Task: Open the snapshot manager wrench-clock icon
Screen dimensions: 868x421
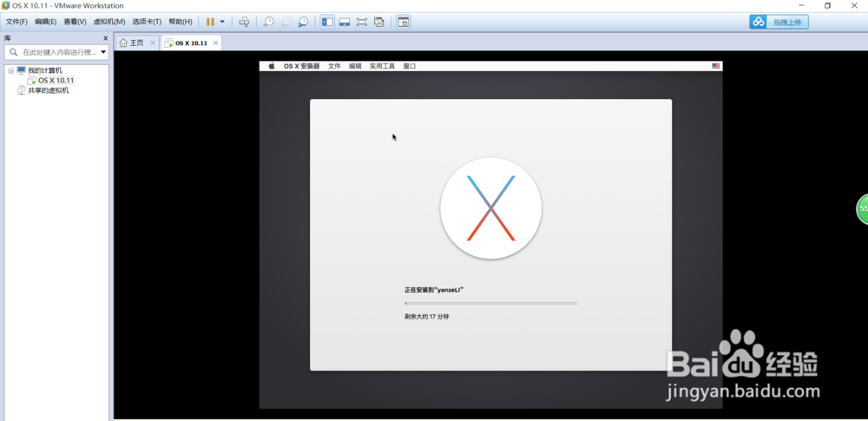Action: point(303,22)
